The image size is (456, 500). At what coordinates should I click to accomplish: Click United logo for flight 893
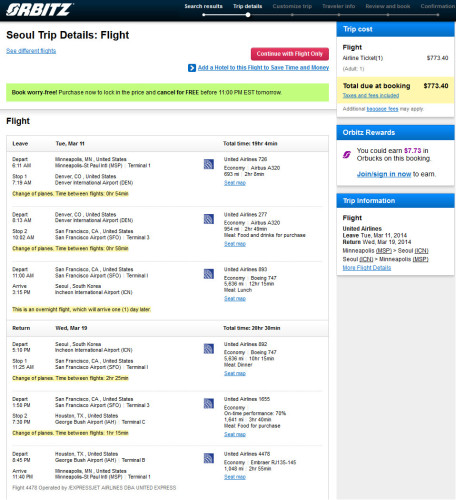tap(209, 274)
